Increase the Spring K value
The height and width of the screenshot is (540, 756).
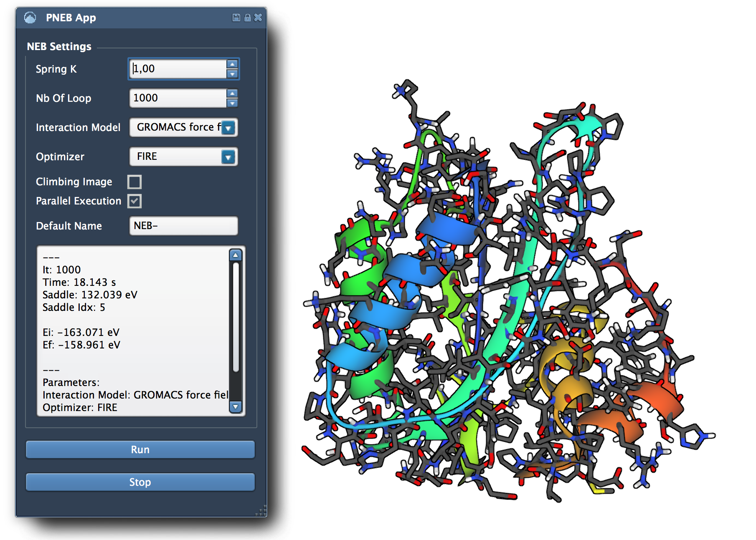click(x=232, y=64)
